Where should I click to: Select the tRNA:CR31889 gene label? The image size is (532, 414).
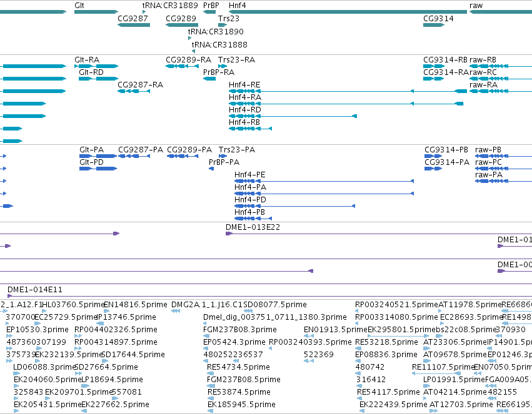(x=170, y=6)
